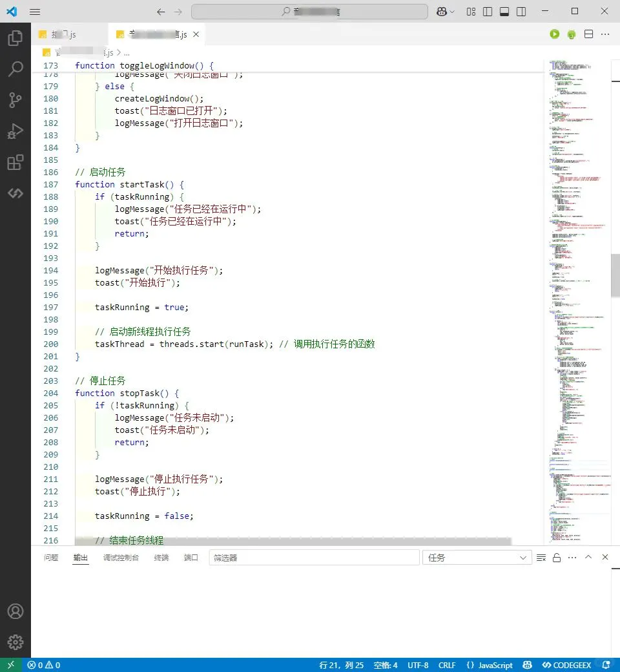The height and width of the screenshot is (672, 620).
Task: Click comment '// 停止任务'
Action: [x=100, y=381]
